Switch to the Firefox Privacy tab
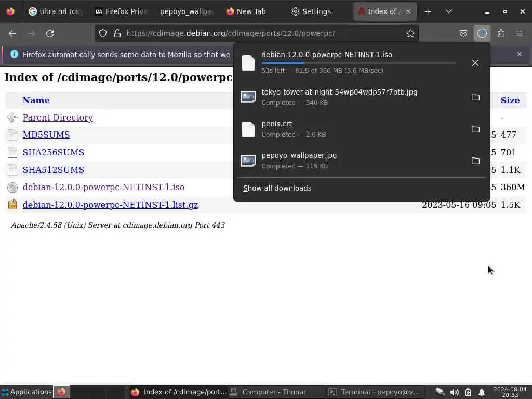This screenshot has width=532, height=399. click(x=122, y=11)
